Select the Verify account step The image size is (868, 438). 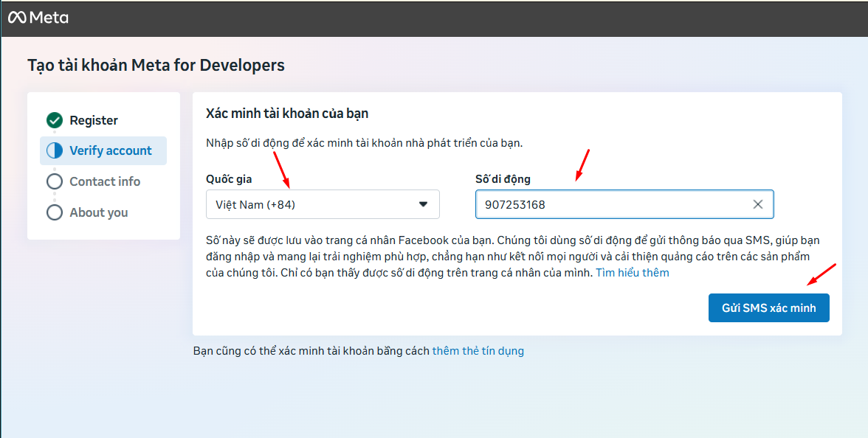(x=103, y=150)
